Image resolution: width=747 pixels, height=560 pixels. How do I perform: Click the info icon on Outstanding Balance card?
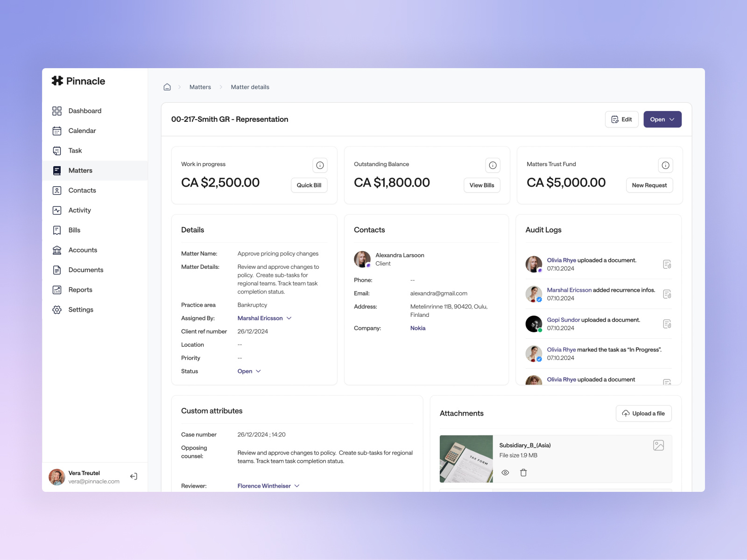pyautogui.click(x=493, y=165)
